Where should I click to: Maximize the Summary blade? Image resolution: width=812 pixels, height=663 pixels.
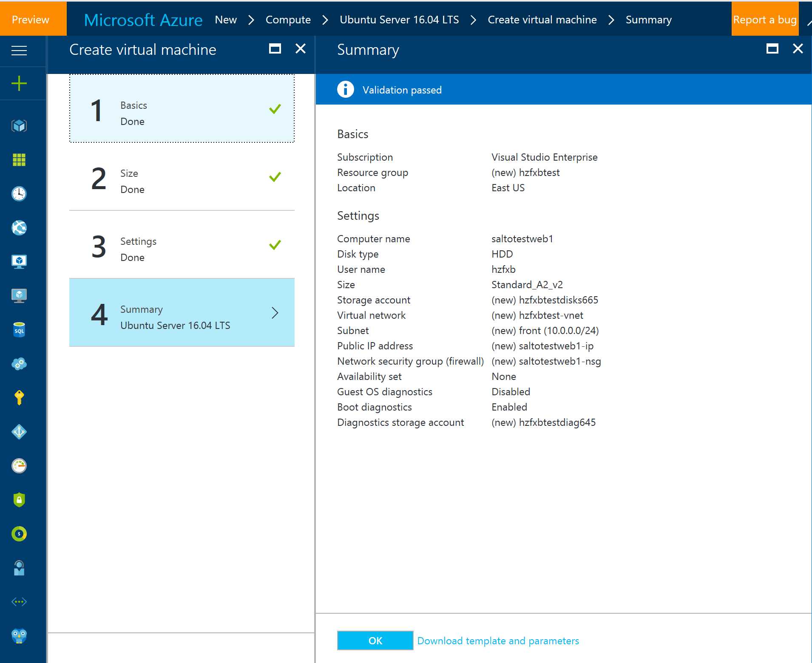point(772,49)
